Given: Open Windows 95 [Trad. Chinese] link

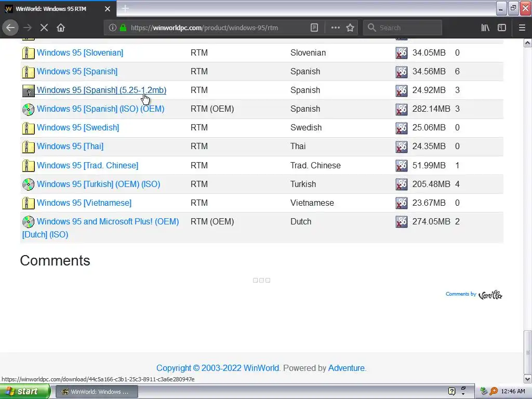Looking at the screenshot, I should 87,165.
